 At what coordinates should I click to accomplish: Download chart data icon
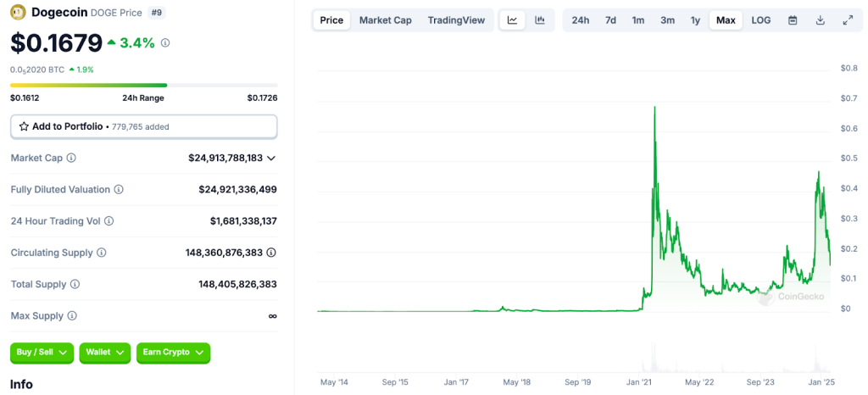820,20
